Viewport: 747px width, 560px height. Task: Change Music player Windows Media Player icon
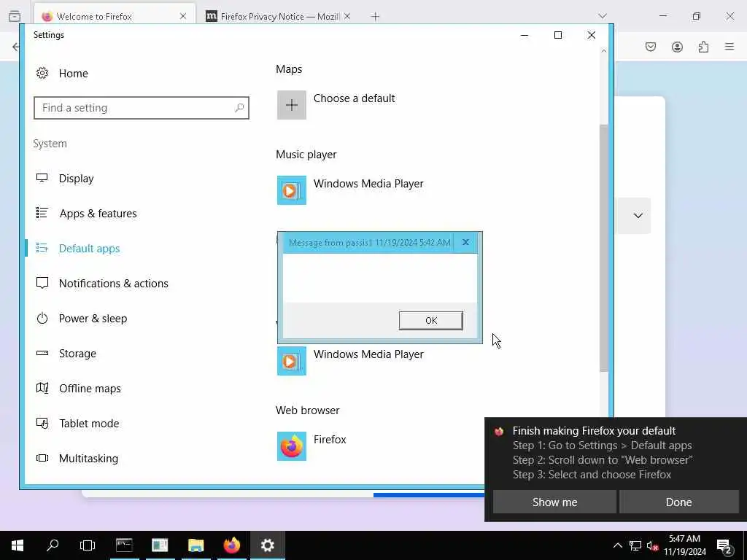[x=292, y=190]
